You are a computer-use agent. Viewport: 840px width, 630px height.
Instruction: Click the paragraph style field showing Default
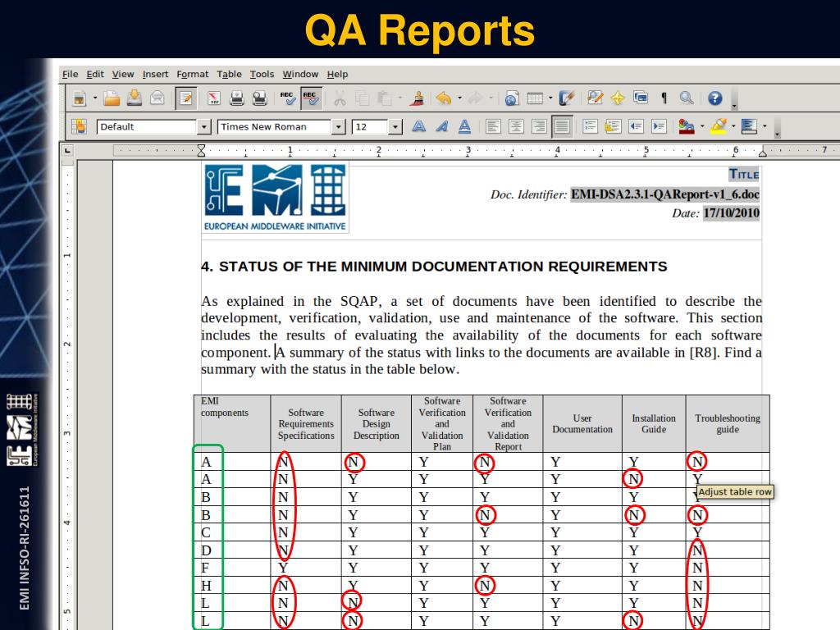point(148,127)
